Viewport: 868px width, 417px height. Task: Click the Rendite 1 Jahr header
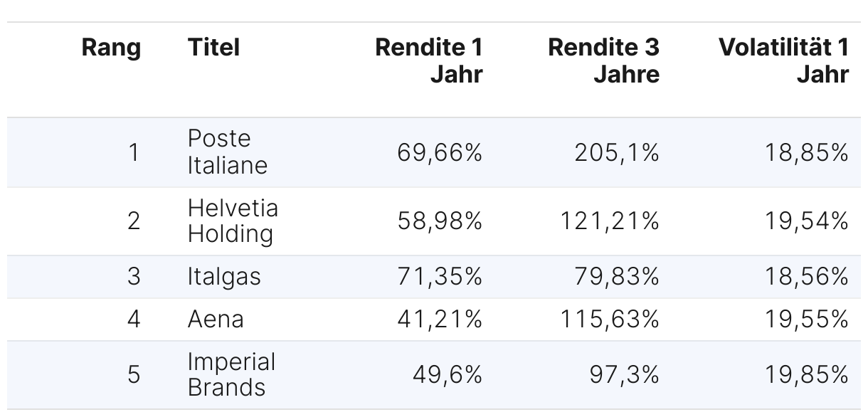coord(428,61)
